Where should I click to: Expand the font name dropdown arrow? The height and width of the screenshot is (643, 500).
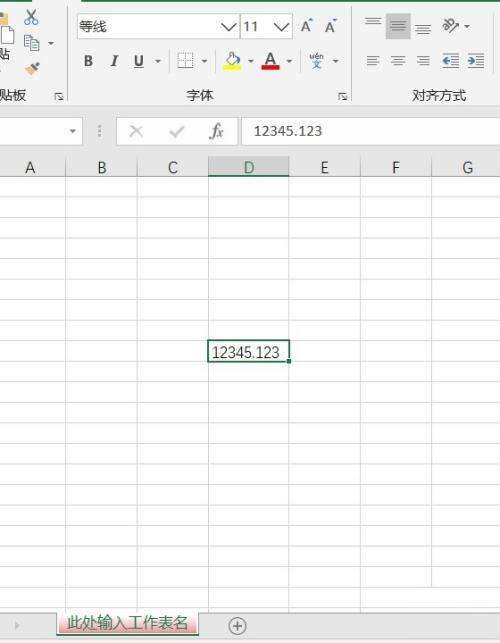pyautogui.click(x=228, y=27)
